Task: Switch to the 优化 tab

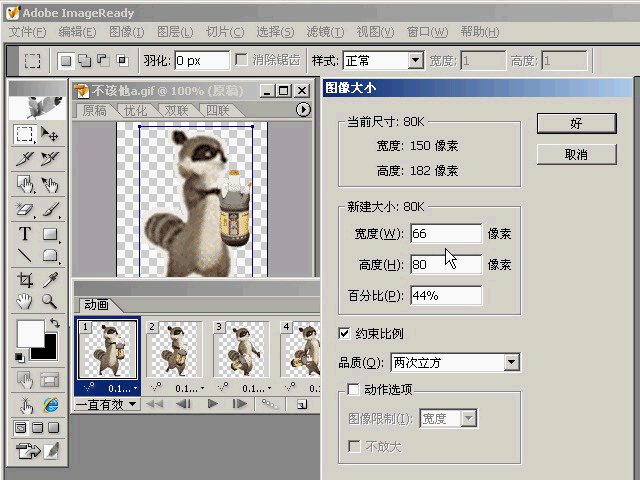Action: point(136,110)
